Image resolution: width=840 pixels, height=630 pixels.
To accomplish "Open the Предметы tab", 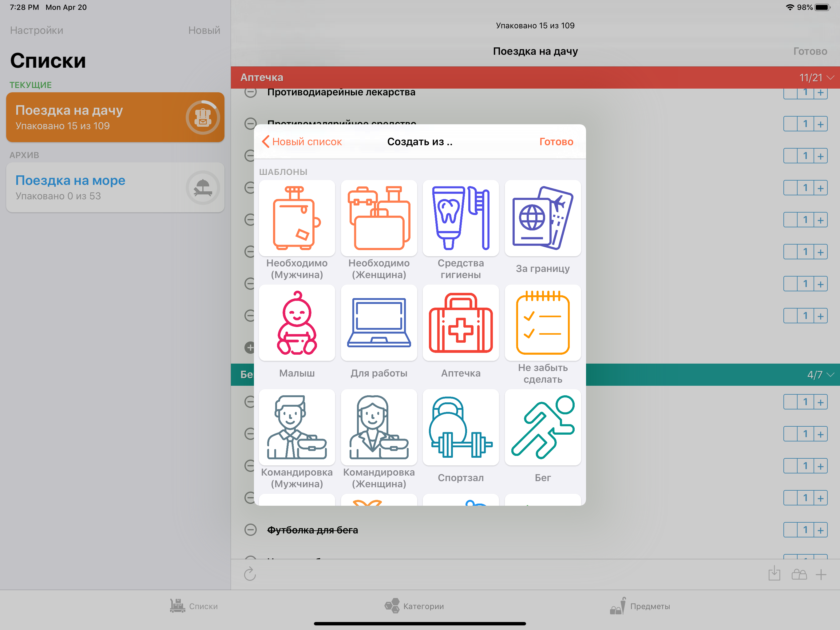I will 640,606.
